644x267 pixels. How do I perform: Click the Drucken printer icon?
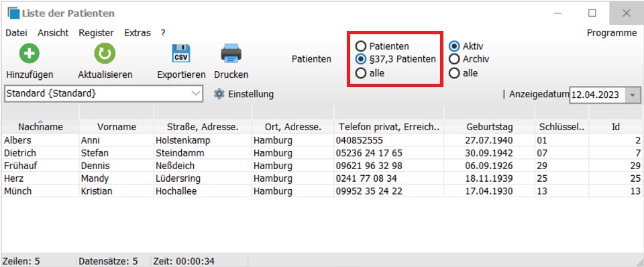click(x=231, y=54)
